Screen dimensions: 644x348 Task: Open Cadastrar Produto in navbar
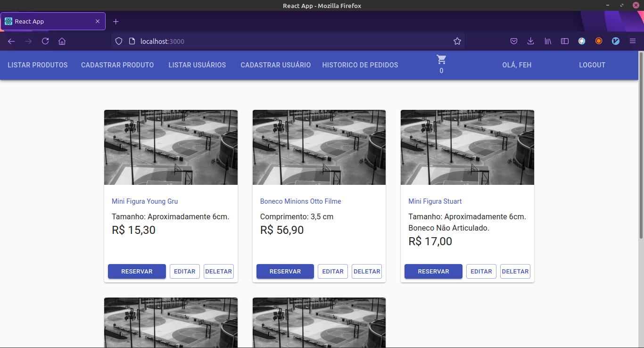tap(117, 65)
